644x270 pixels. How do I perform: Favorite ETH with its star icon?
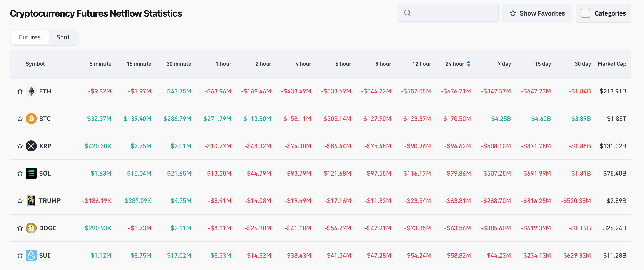click(20, 91)
